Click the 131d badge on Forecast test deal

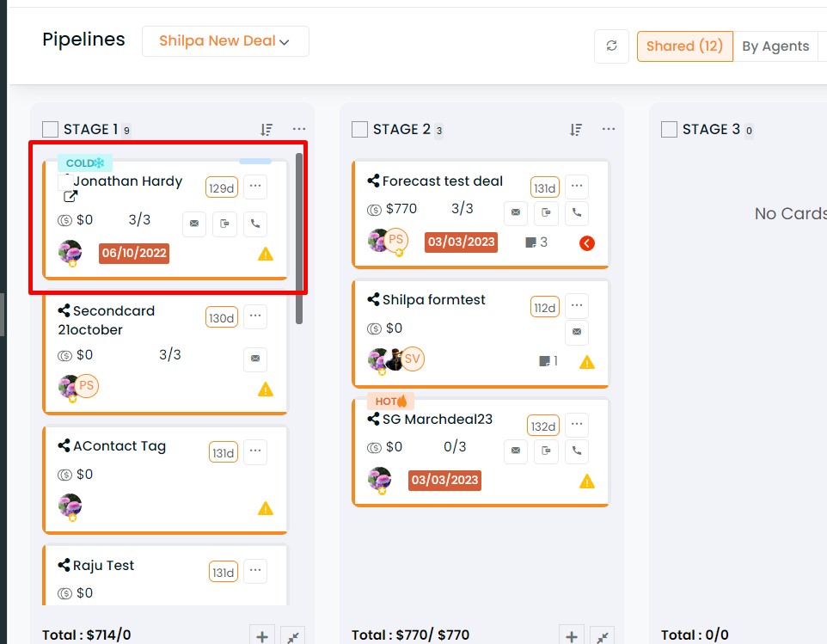click(545, 187)
